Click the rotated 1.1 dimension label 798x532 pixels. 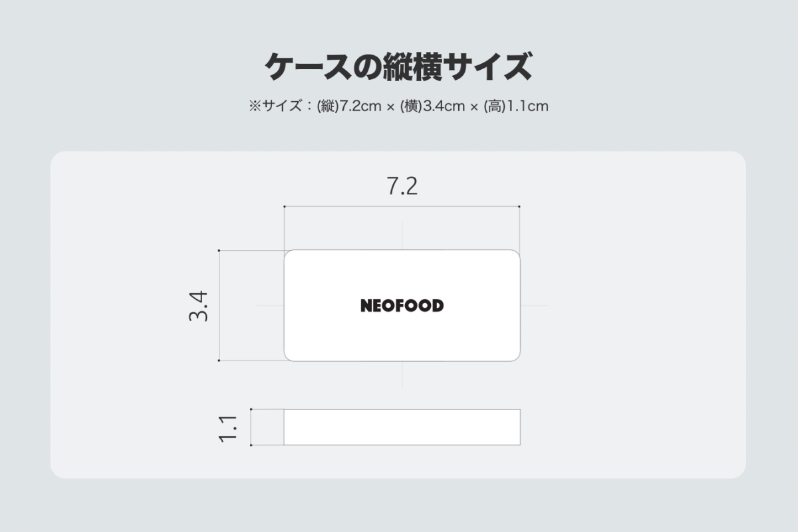pyautogui.click(x=227, y=428)
